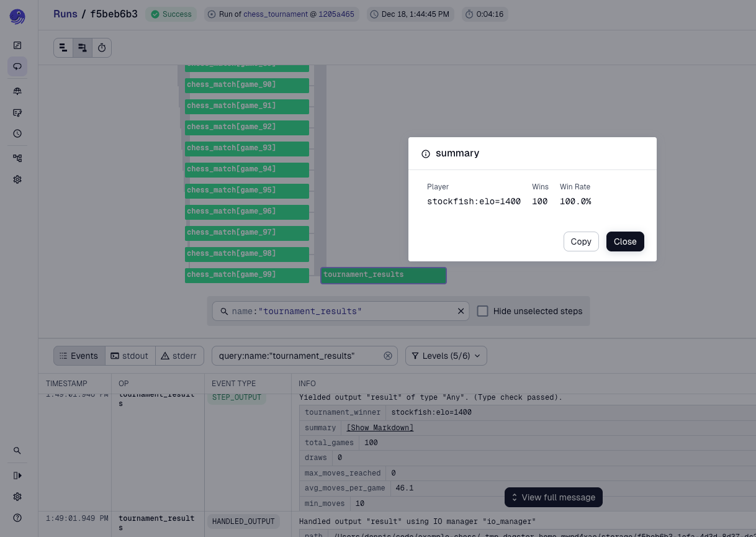Expand View full message
The image size is (756, 537).
pyautogui.click(x=554, y=497)
